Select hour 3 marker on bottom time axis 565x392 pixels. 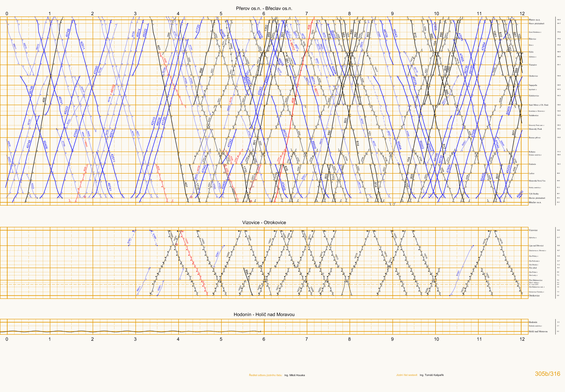[x=135, y=339]
